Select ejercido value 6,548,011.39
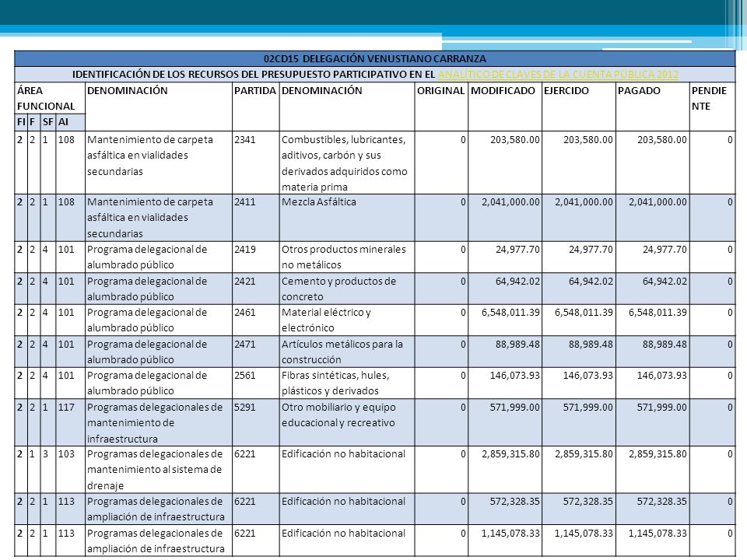The height and width of the screenshot is (560, 747). (584, 313)
